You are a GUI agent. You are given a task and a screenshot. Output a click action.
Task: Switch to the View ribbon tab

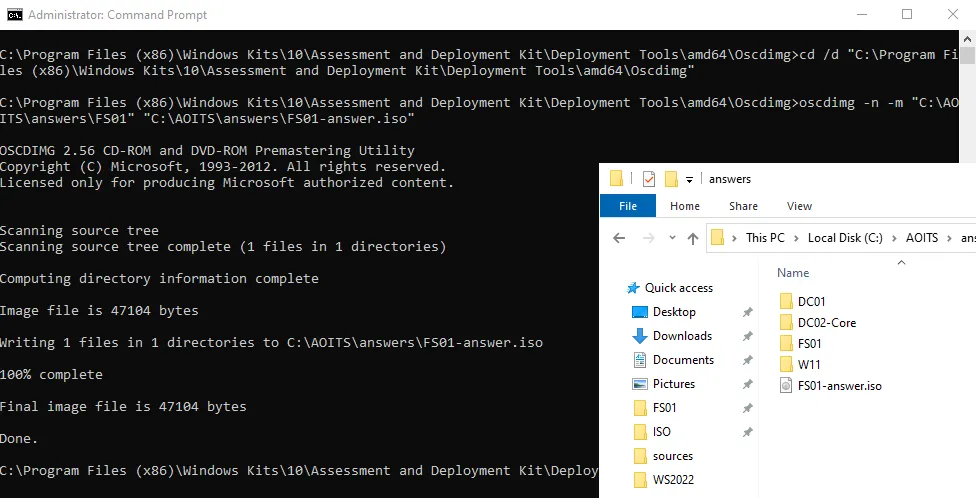click(x=799, y=206)
